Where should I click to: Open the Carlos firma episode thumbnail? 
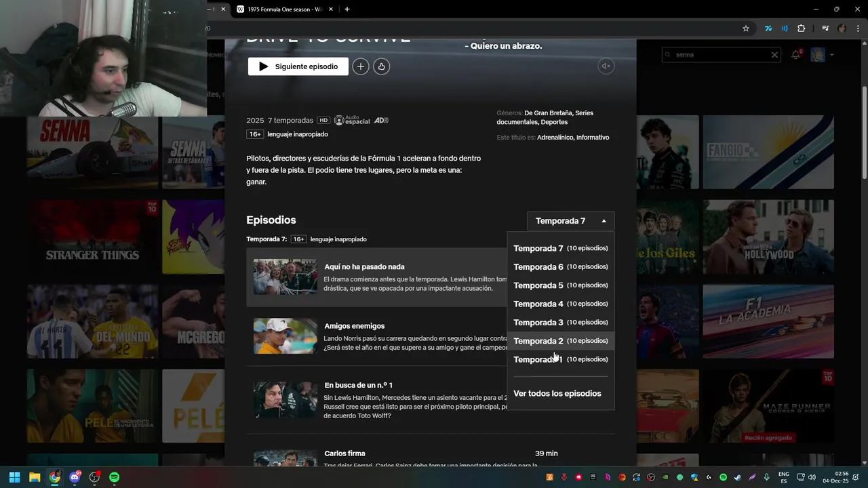(285, 458)
